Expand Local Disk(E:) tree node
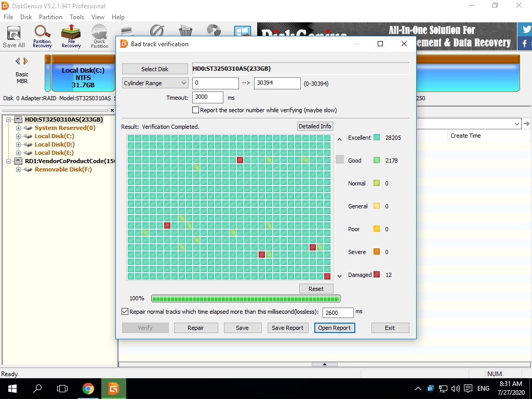 point(18,153)
